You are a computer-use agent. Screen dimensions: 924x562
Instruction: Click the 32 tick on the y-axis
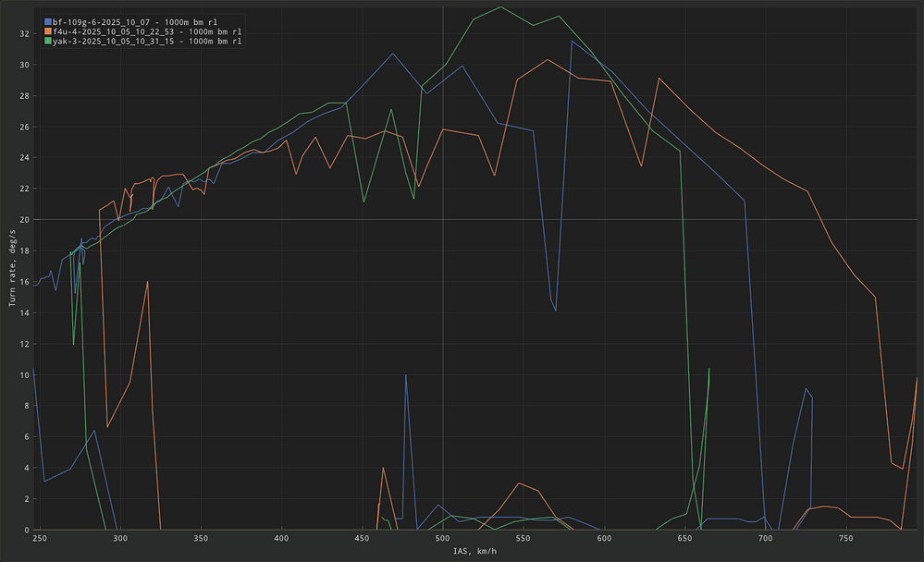[25, 33]
